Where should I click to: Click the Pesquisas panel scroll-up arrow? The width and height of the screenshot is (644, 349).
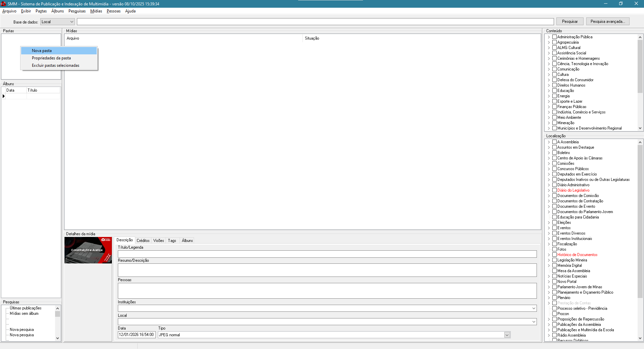coord(57,308)
